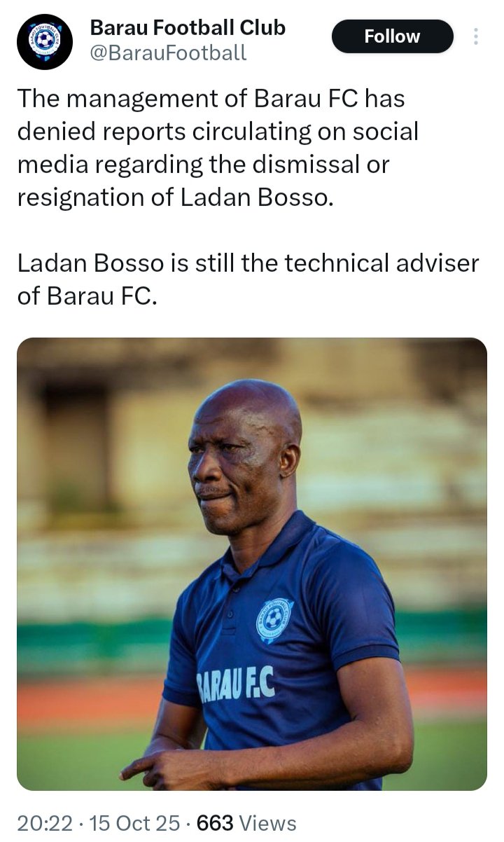504x842 pixels.
Task: Follow the Barau Football Club account
Action: [x=392, y=36]
